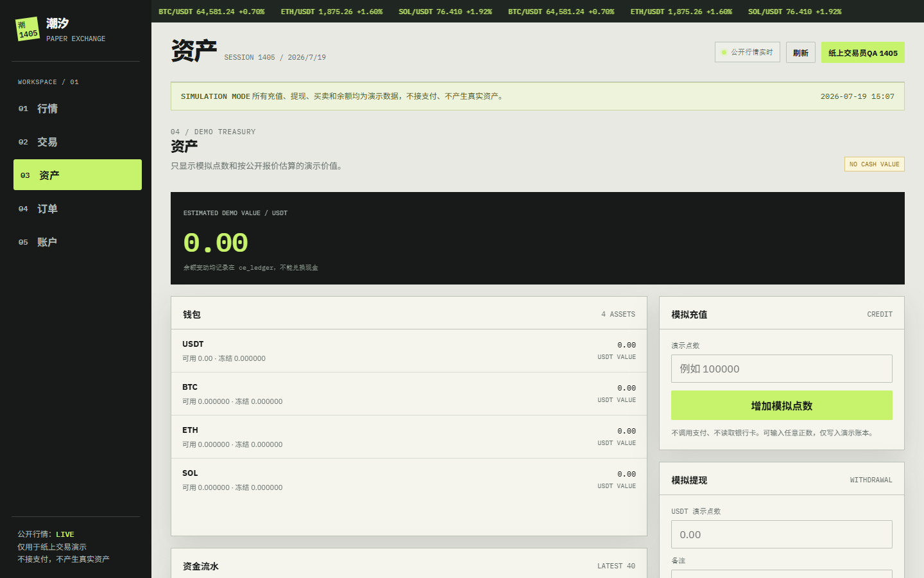Click the 增加模拟点数 button

pos(782,406)
